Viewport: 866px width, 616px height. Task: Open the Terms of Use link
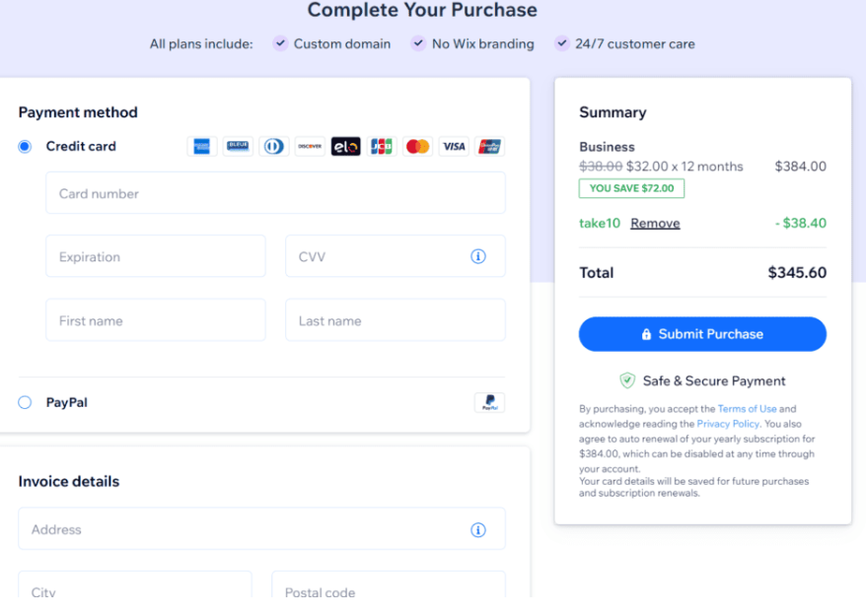[747, 409]
